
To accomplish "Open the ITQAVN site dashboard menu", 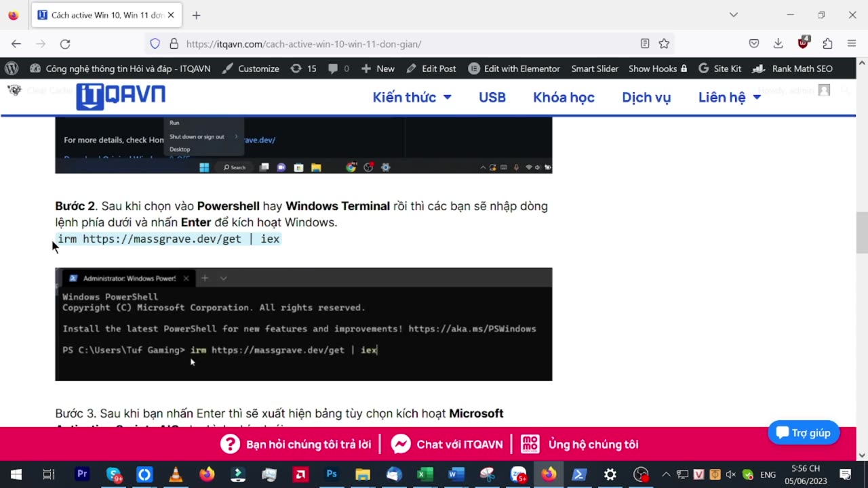I will [x=120, y=68].
